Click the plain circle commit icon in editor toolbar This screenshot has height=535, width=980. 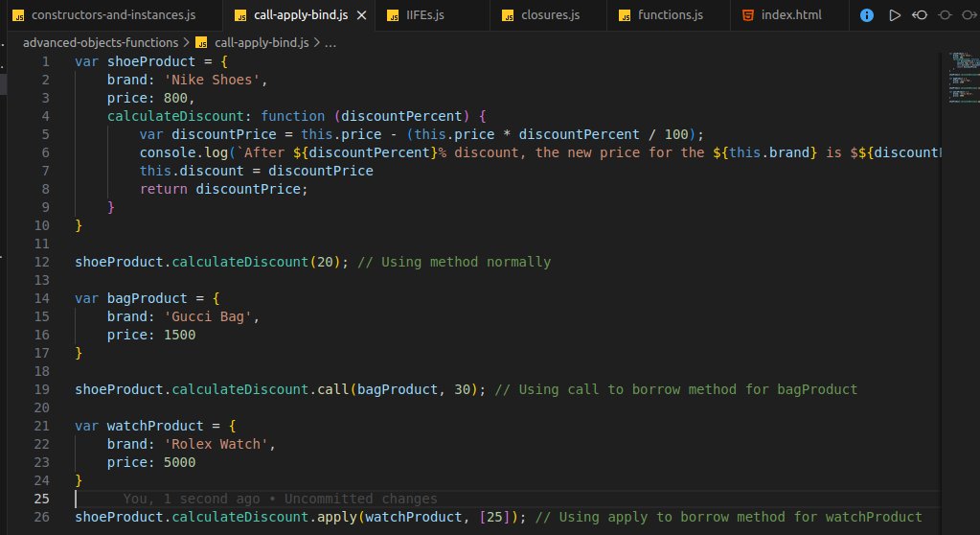point(945,15)
